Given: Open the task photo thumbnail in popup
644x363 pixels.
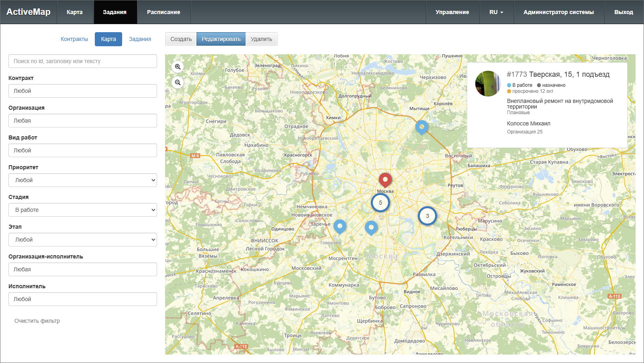Looking at the screenshot, I should 488,84.
